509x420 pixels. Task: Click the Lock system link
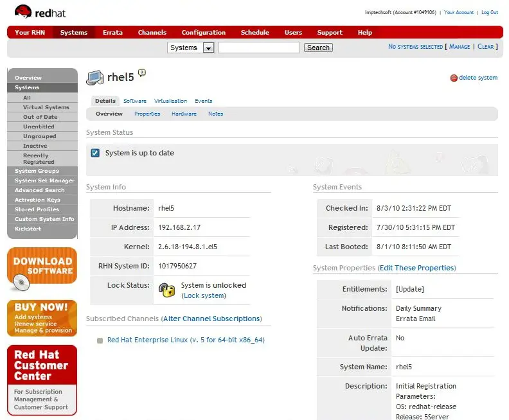pyautogui.click(x=204, y=295)
